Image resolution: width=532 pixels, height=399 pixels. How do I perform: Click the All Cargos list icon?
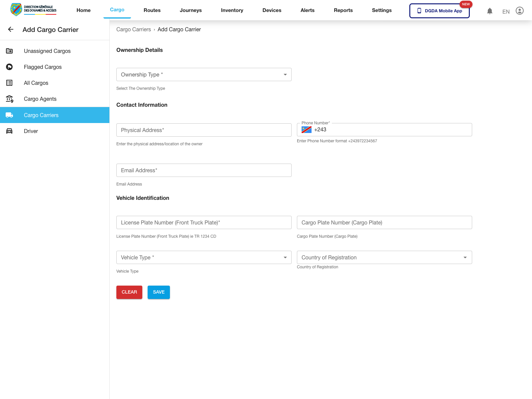[x=9, y=83]
